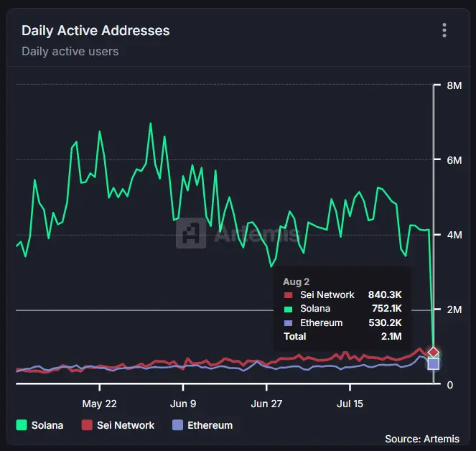Image resolution: width=476 pixels, height=451 pixels.
Task: Click the 'Jun 27' x-axis label
Action: click(x=266, y=404)
